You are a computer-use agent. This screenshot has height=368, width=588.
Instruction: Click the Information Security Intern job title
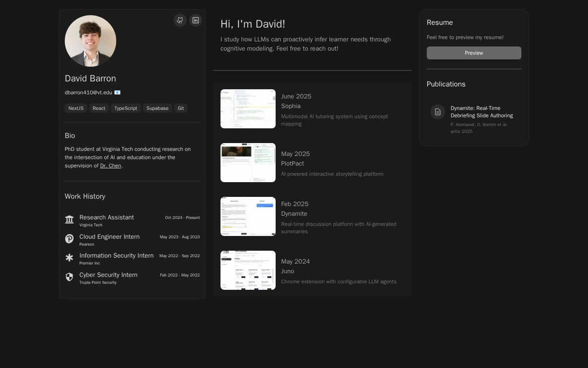(117, 256)
